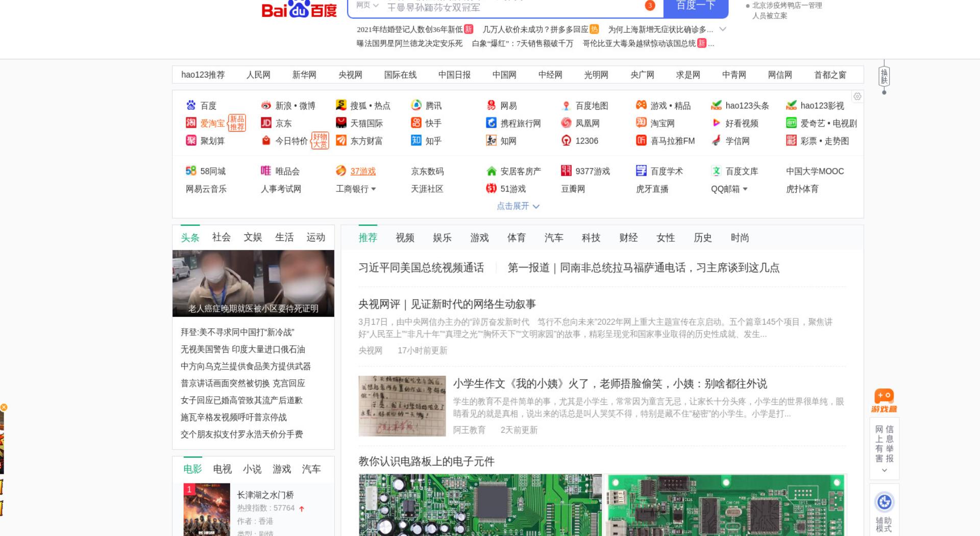
Task: Open the 首都之窗 link
Action: tap(830, 75)
